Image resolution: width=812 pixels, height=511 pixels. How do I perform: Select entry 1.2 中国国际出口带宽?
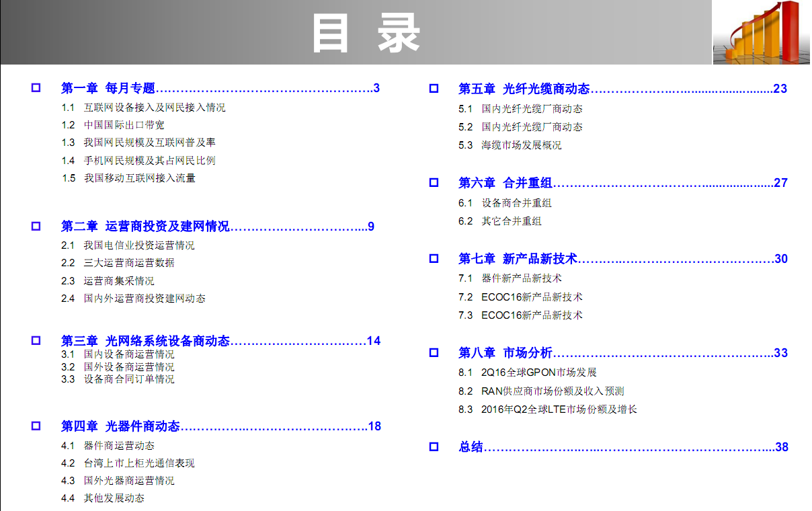(x=124, y=125)
